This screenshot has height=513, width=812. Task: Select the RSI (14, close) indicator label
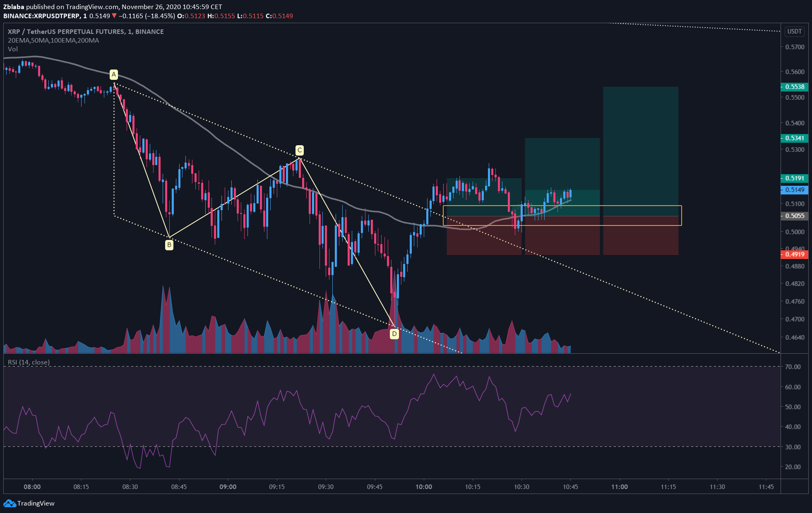click(29, 362)
